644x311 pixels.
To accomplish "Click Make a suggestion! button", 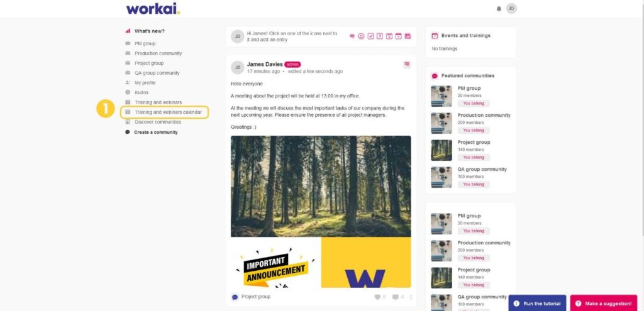I will [604, 303].
